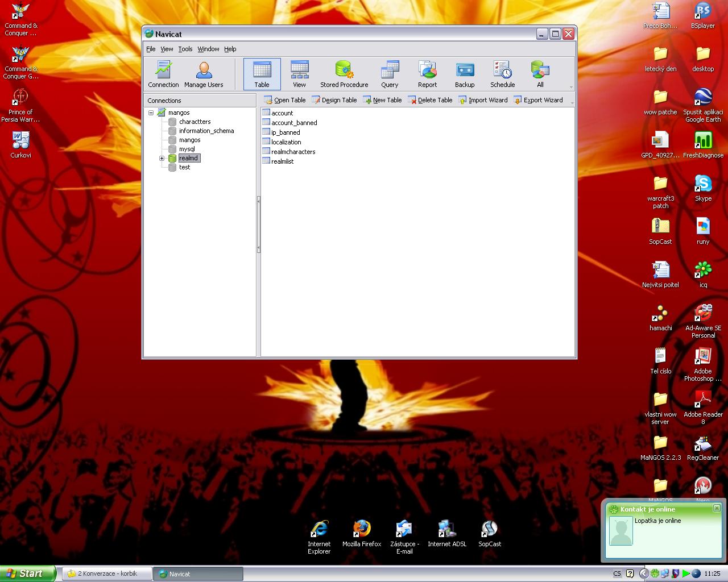Click the CS language indicator in tray
The width and height of the screenshot is (728, 582).
[x=617, y=573]
